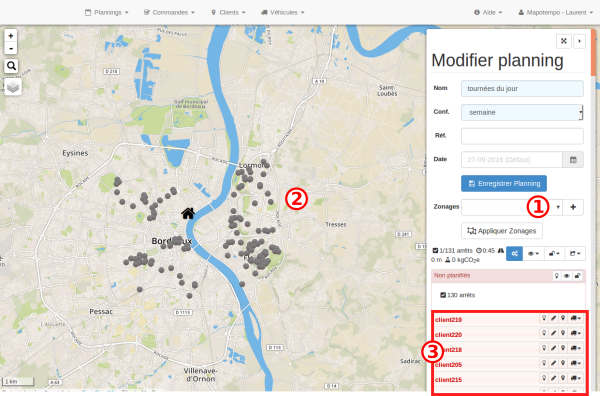The image size is (600, 396).
Task: Click Appliquer Zonages button
Action: click(x=502, y=231)
